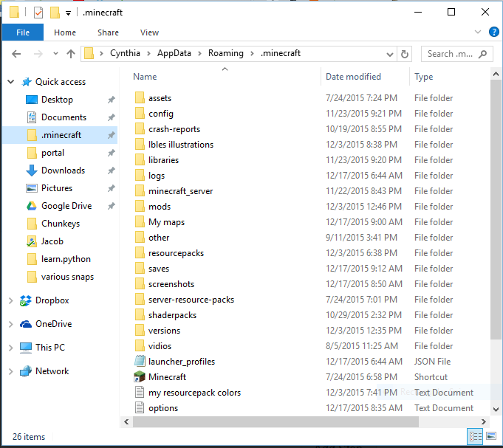Select the screenshots folder name
Image resolution: width=503 pixels, height=448 pixels.
click(171, 284)
